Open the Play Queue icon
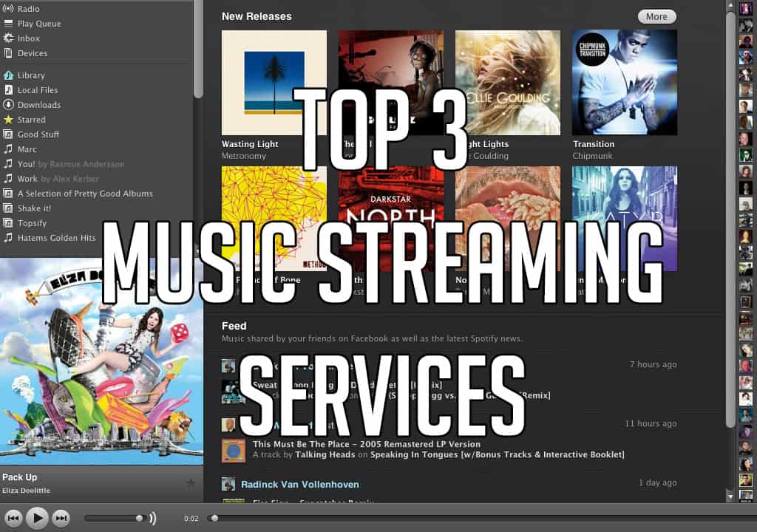 tap(8, 24)
